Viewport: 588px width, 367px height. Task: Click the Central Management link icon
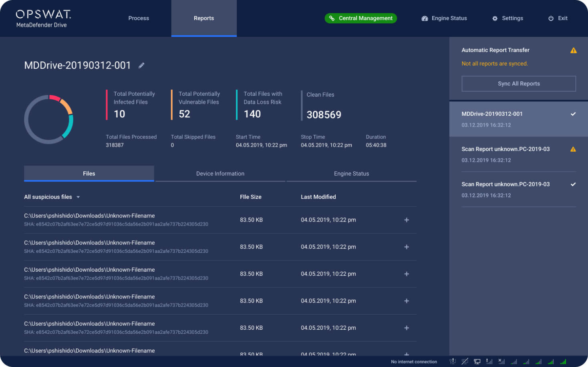coord(332,18)
